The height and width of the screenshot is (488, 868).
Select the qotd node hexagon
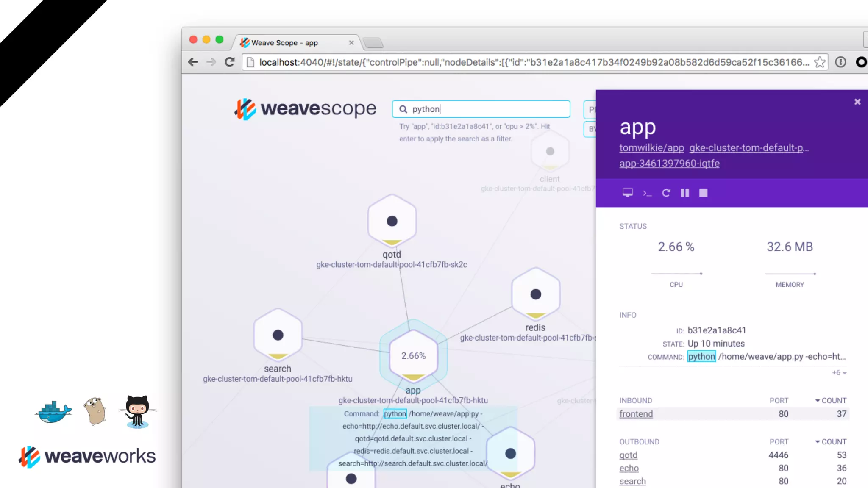(392, 221)
